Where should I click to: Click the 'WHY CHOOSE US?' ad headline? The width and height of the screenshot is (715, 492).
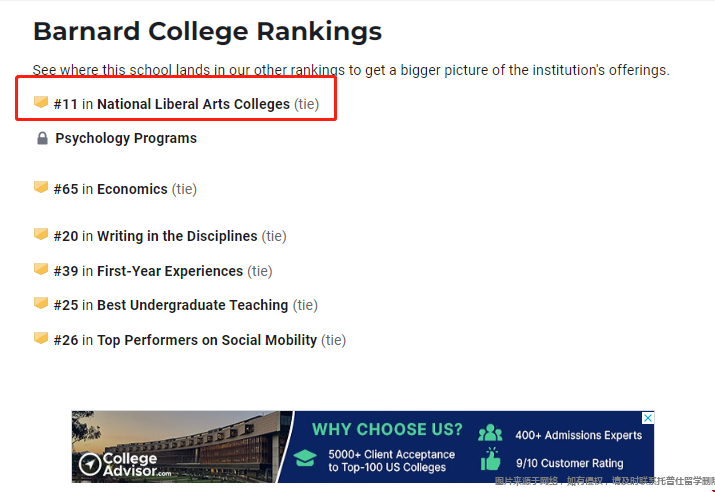click(387, 430)
